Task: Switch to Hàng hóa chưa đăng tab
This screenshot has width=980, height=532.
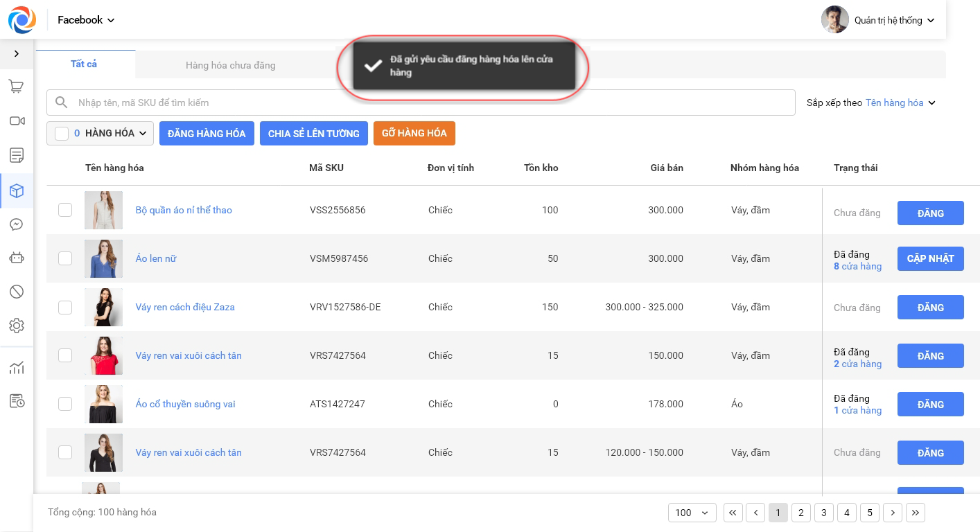Action: pos(230,65)
